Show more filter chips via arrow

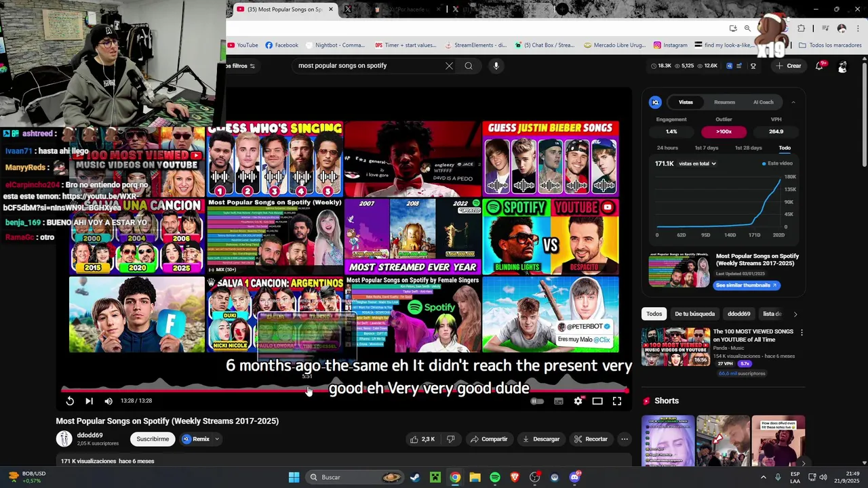click(x=795, y=314)
